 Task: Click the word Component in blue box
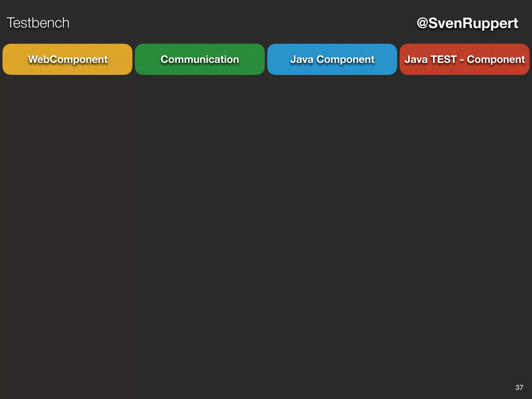(345, 59)
